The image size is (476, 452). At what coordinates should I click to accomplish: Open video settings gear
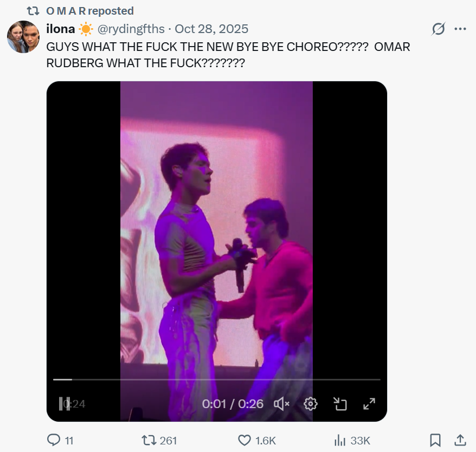[x=310, y=404]
